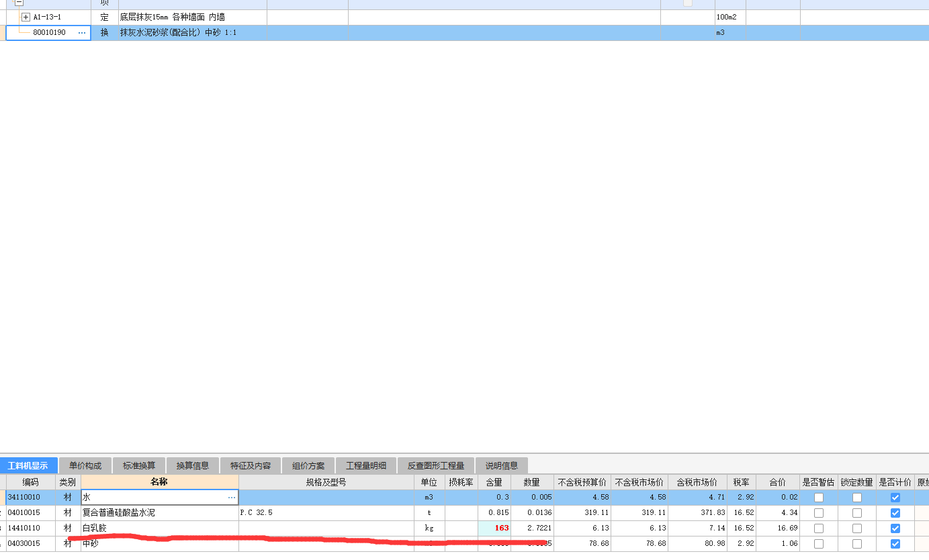This screenshot has height=560, width=929.
Task: Toggle 是否暂估 for 复合普通硅酸盐水泥 row
Action: (819, 513)
